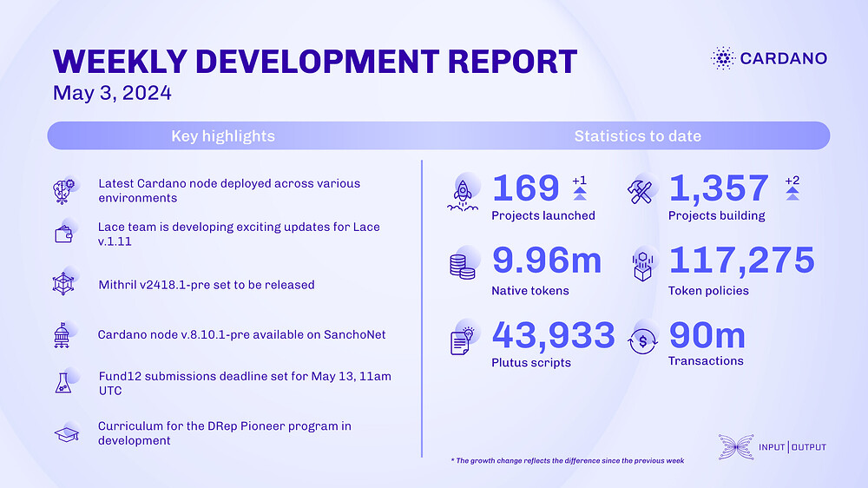Click the 1,357 number

pyautogui.click(x=719, y=188)
